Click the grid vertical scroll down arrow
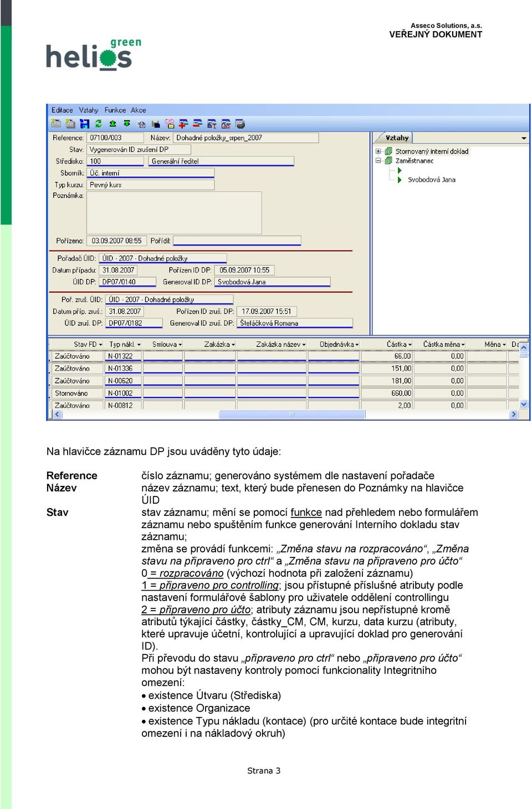 (x=524, y=405)
